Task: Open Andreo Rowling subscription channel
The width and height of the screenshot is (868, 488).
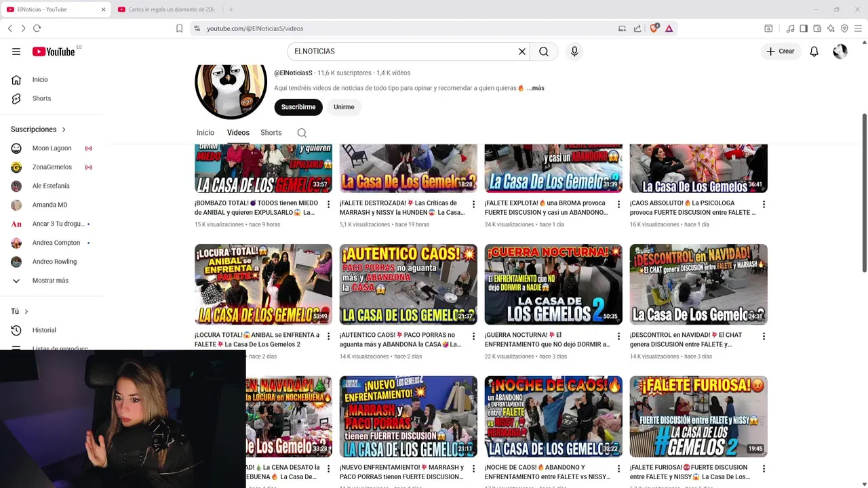Action: click(53, 262)
